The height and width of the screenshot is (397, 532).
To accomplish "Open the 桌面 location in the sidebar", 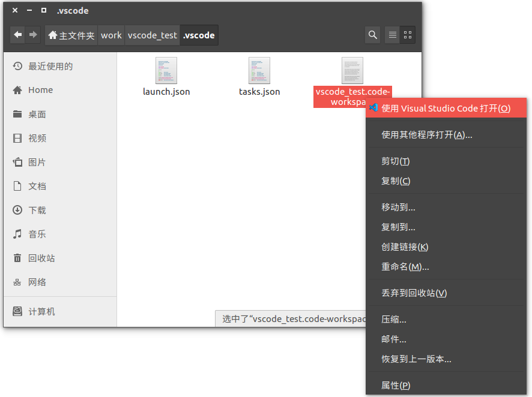I will [x=60, y=114].
